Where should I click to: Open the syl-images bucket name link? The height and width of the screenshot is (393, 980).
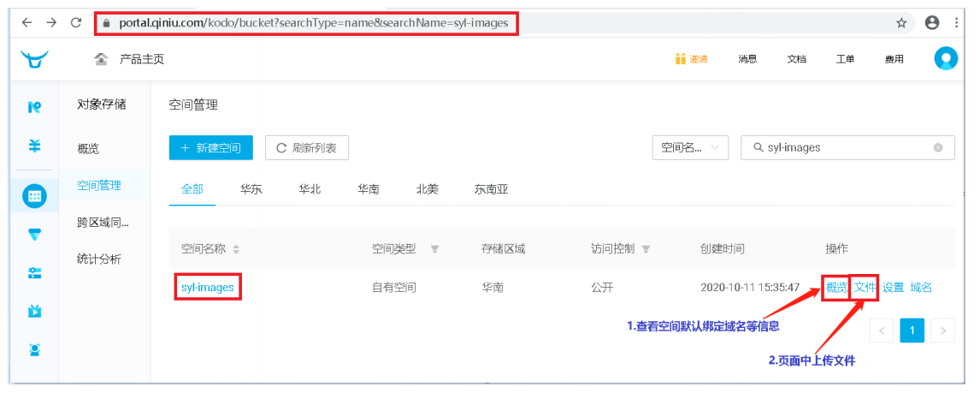pyautogui.click(x=208, y=288)
